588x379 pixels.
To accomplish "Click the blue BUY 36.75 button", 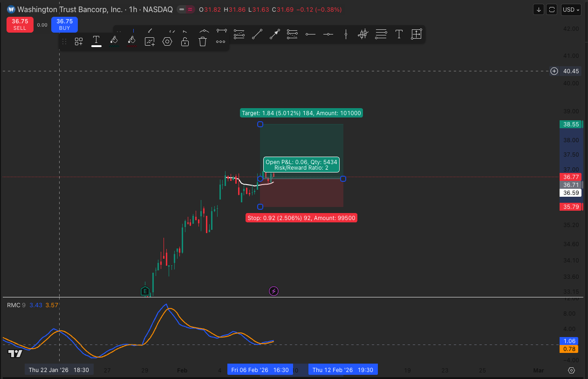I will click(64, 24).
